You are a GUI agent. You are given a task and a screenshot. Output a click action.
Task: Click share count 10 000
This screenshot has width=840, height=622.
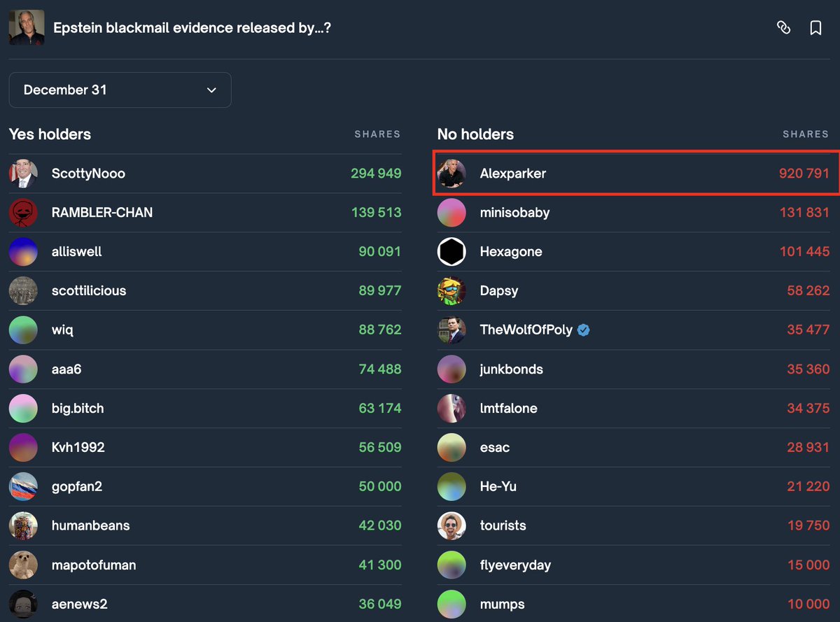coord(808,605)
